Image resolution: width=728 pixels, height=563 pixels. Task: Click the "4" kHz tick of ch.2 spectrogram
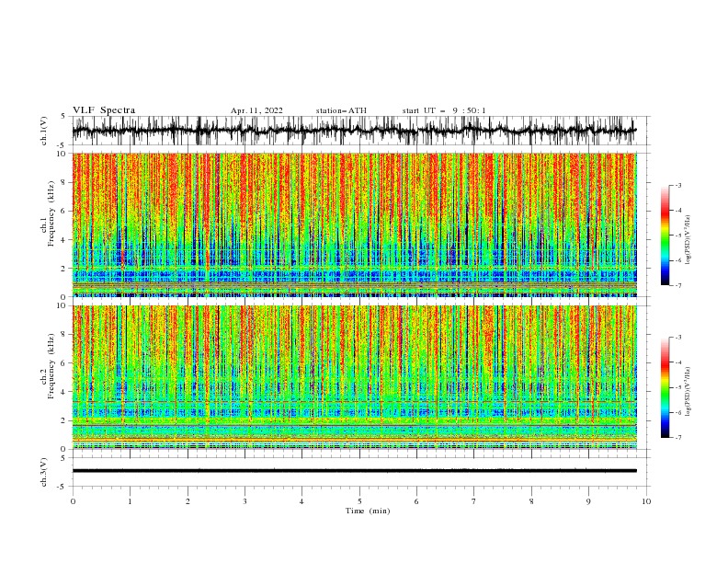click(x=64, y=392)
